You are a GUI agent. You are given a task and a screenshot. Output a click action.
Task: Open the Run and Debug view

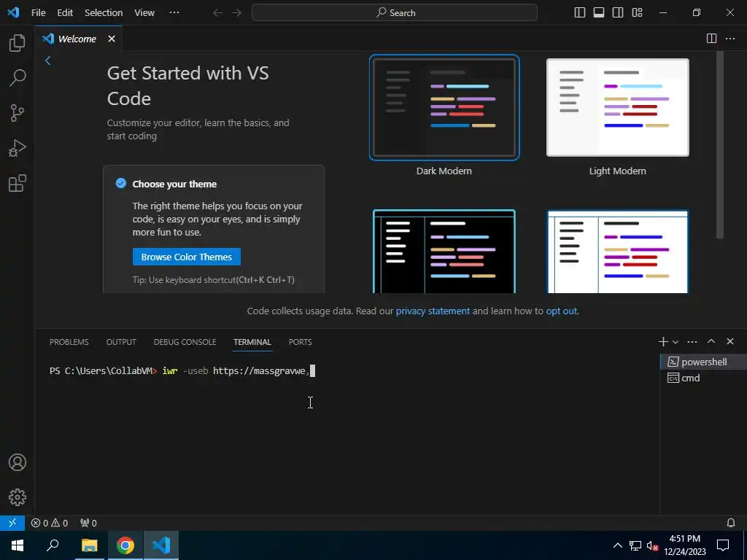(x=18, y=148)
